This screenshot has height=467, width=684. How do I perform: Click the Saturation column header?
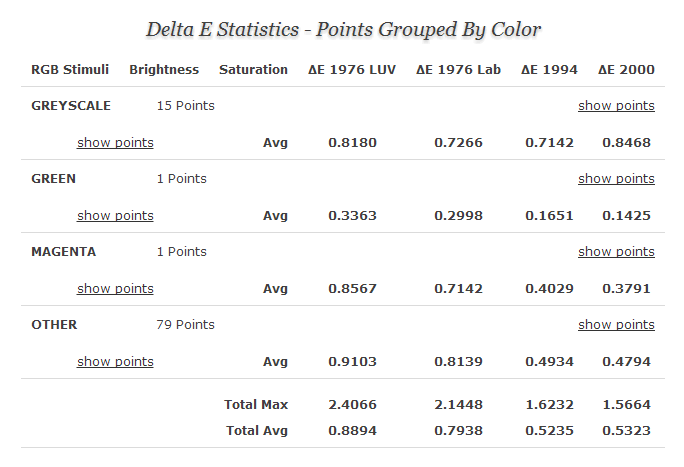point(253,69)
